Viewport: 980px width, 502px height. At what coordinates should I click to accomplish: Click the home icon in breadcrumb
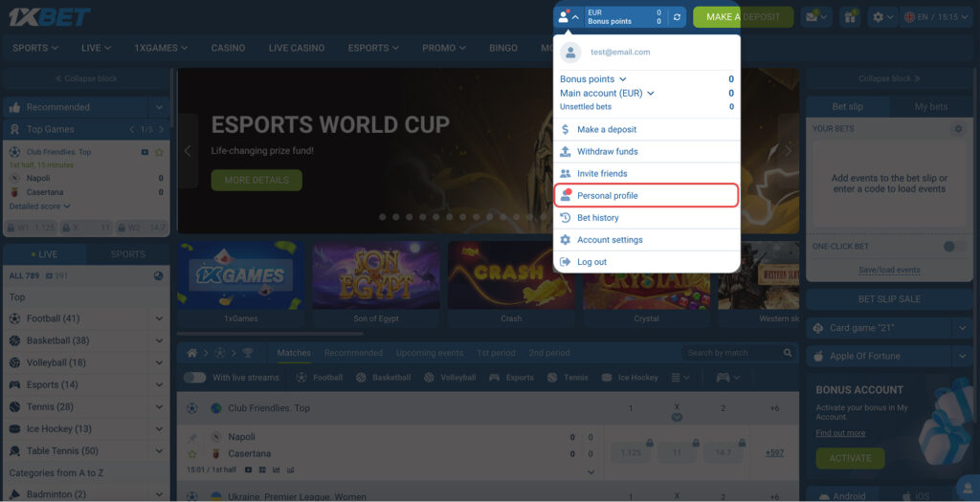point(192,353)
